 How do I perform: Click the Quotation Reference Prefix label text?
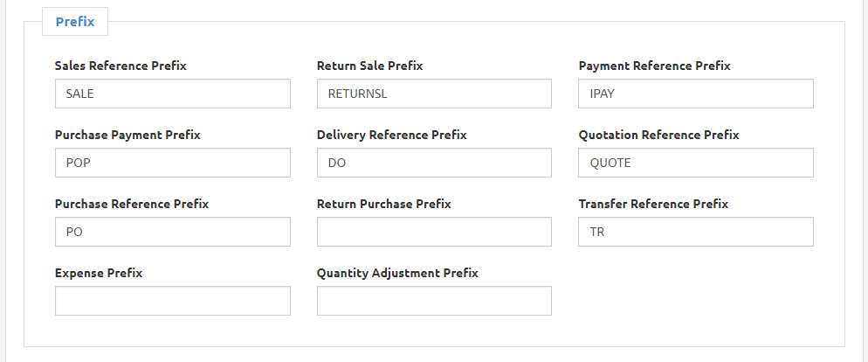tap(658, 135)
